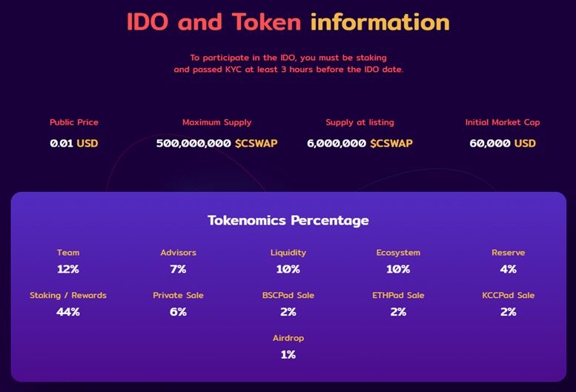Click the 0.01 USD price value
The height and width of the screenshot is (392, 576).
click(74, 143)
